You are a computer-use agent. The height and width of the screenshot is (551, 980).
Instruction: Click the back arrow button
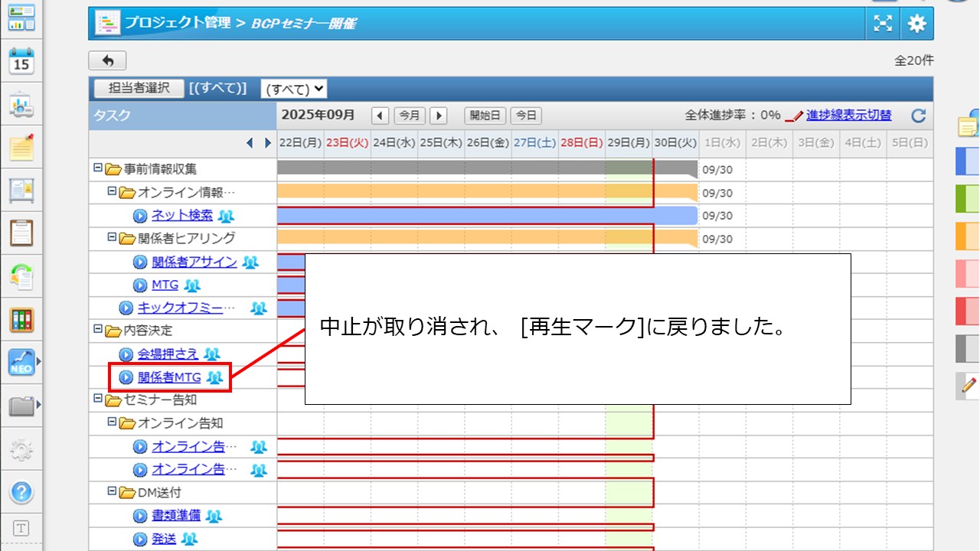click(107, 60)
